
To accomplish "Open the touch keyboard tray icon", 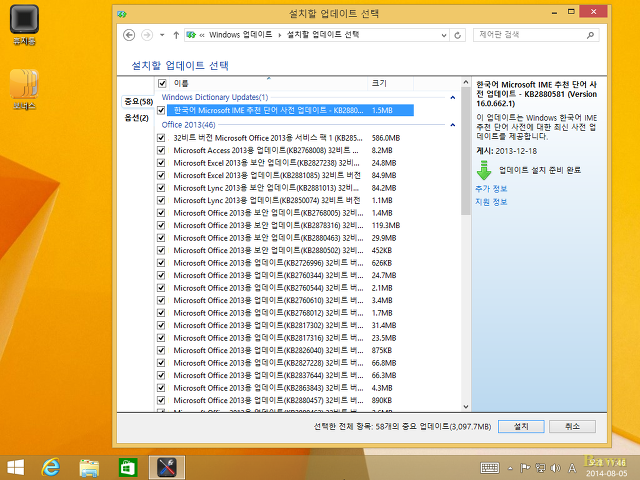I will click(490, 468).
